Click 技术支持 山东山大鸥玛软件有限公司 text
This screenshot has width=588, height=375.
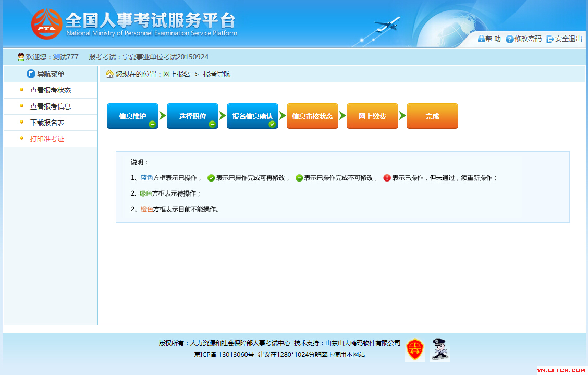347,343
